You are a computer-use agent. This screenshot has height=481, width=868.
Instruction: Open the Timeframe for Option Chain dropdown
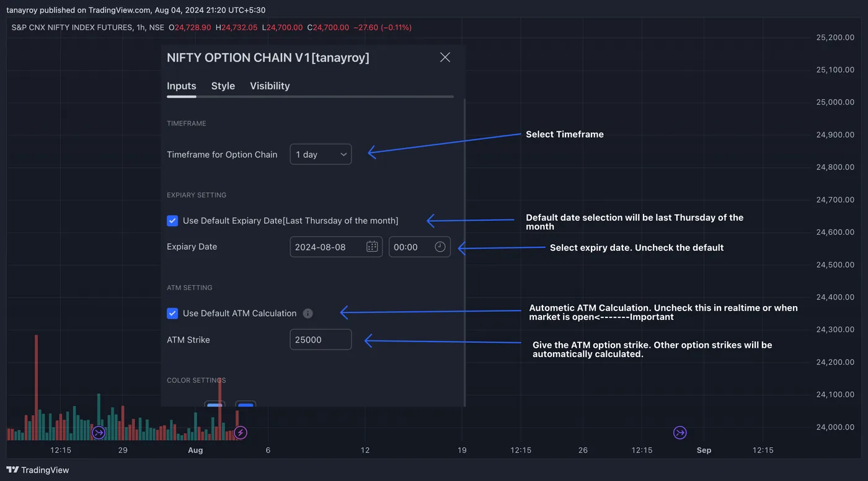pos(321,154)
